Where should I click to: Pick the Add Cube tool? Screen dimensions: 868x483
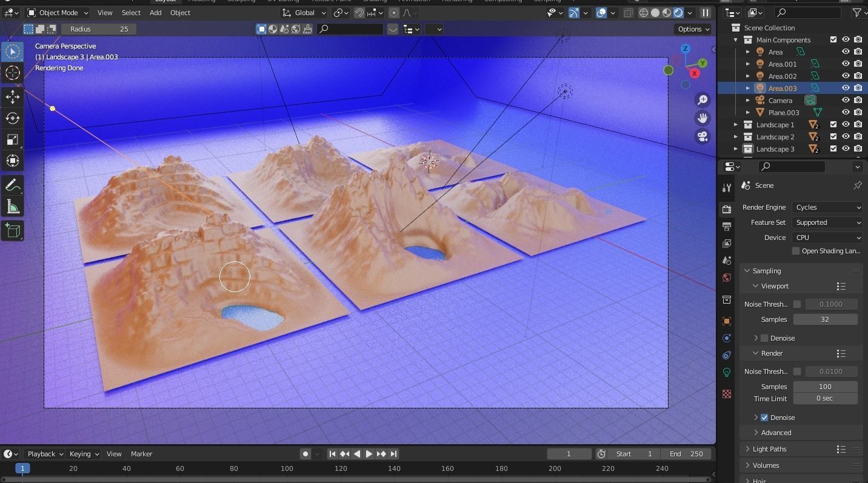[13, 231]
